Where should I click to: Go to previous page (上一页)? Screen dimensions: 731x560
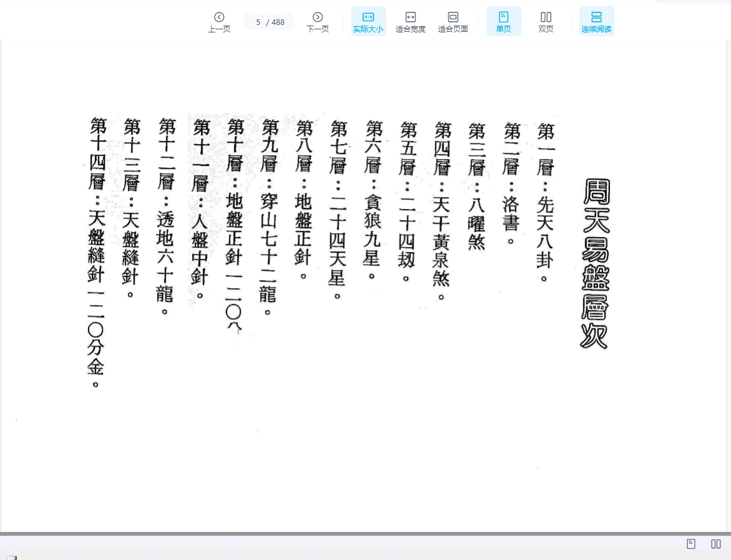[x=219, y=22]
